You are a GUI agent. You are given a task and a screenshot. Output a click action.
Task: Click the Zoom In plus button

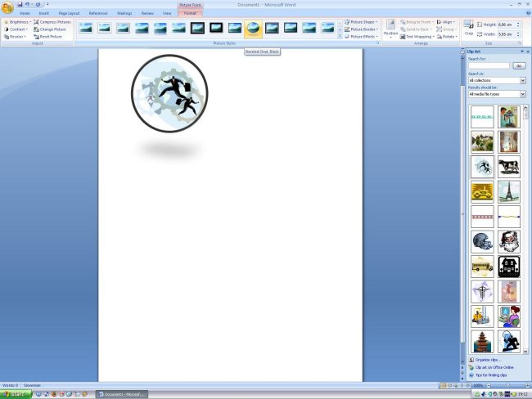[x=527, y=385]
